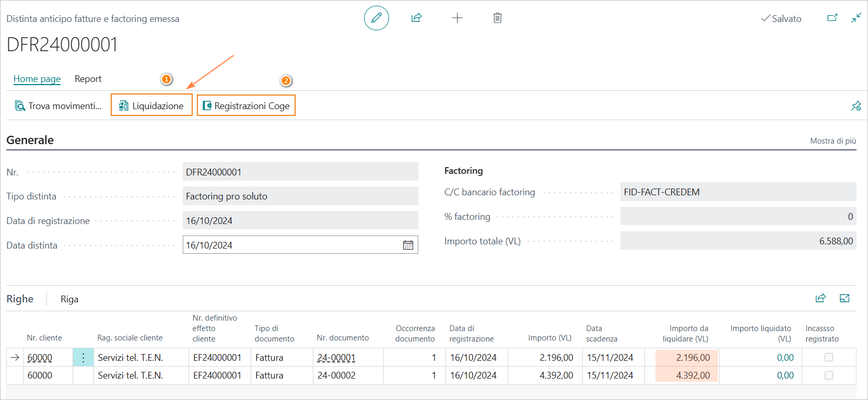Click the Registrazioni Coge button
Image resolution: width=868 pixels, height=400 pixels.
tap(246, 105)
